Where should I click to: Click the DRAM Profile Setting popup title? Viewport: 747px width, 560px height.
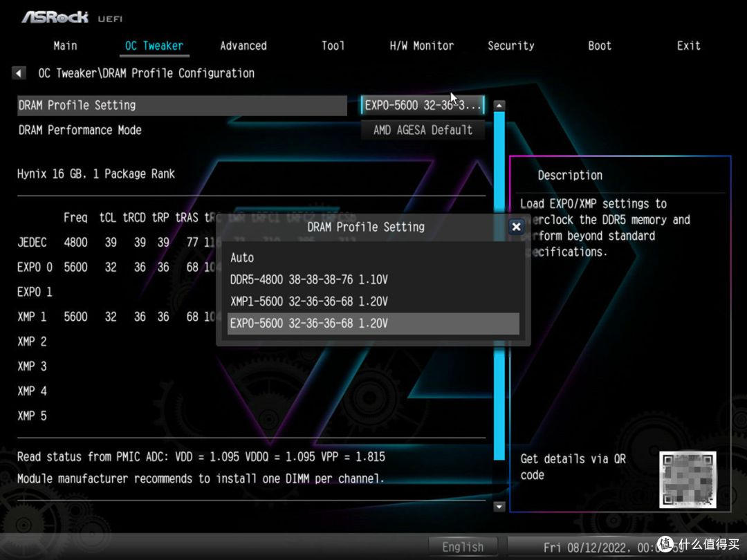click(366, 227)
